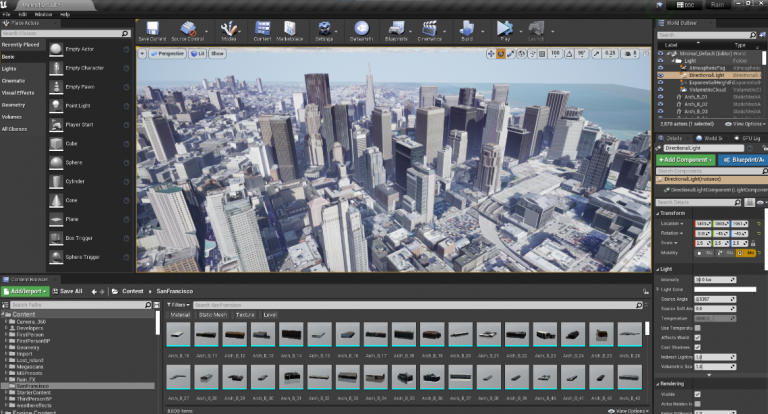Add Cone from Place Actors

90,200
